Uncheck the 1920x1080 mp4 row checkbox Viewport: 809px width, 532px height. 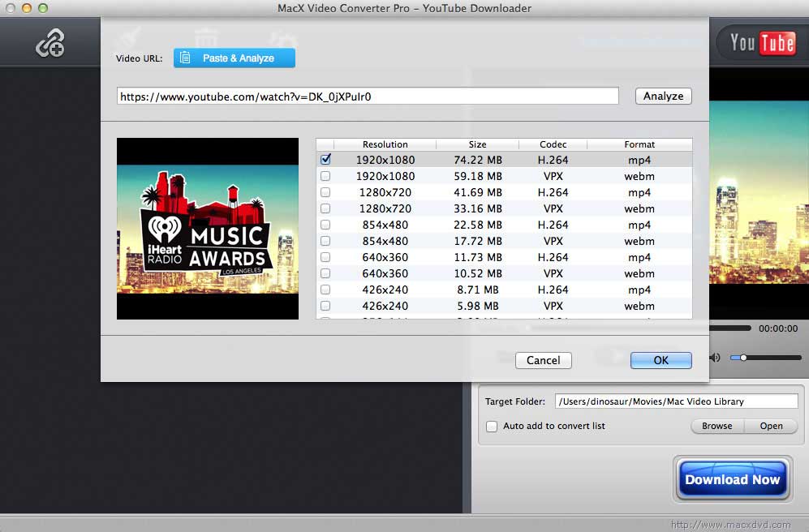point(325,159)
